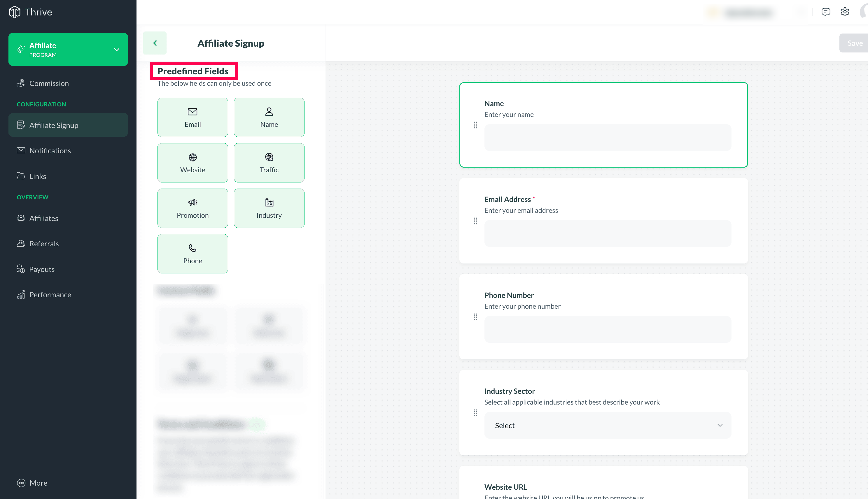Click the Email Address input field
Image resolution: width=868 pixels, height=499 pixels.
(607, 233)
